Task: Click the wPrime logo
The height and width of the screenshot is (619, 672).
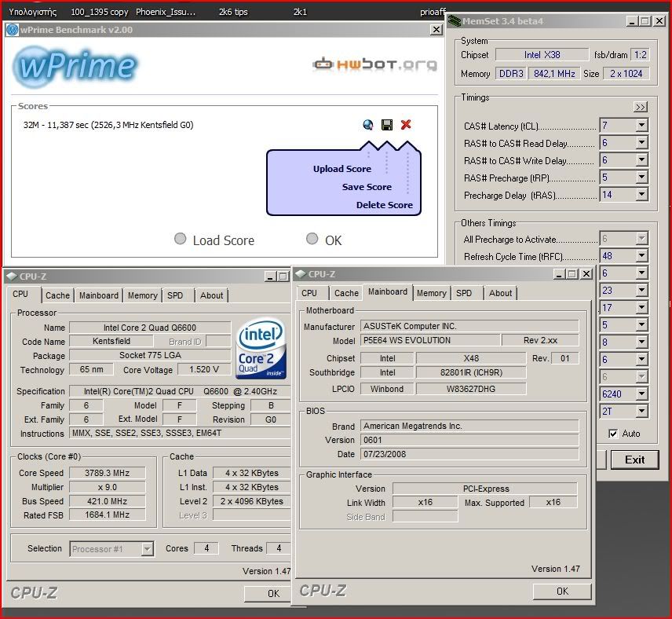Action: pyautogui.click(x=75, y=67)
